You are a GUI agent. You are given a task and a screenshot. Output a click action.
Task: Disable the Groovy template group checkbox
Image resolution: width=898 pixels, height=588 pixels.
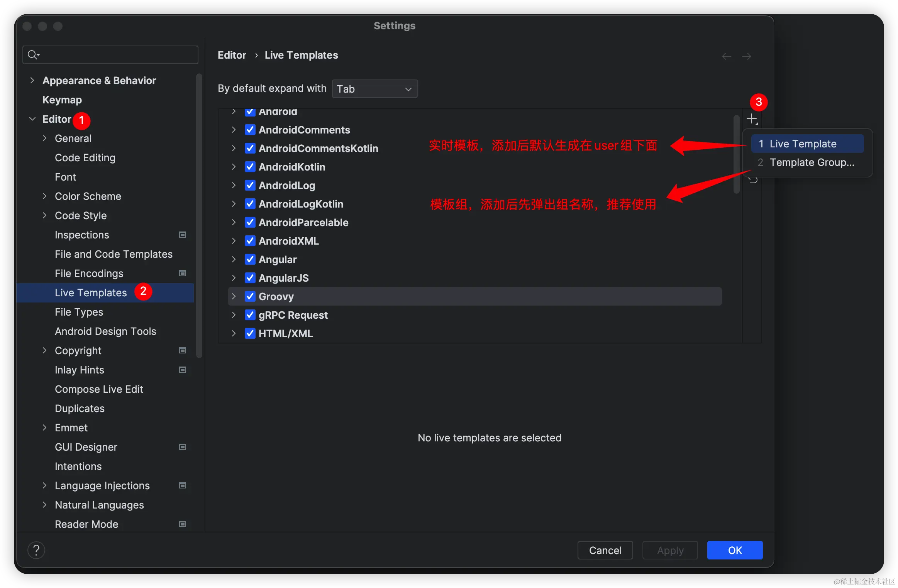[250, 296]
